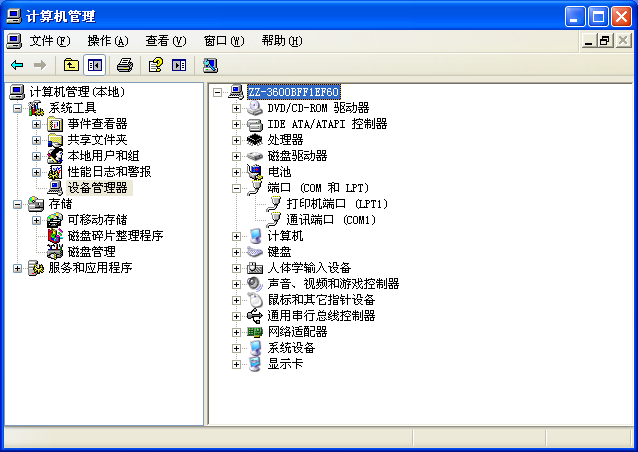Screen dimensions: 638x452
Task: Select the ZZ-3600BFF1EF60 computer name
Action: point(293,92)
